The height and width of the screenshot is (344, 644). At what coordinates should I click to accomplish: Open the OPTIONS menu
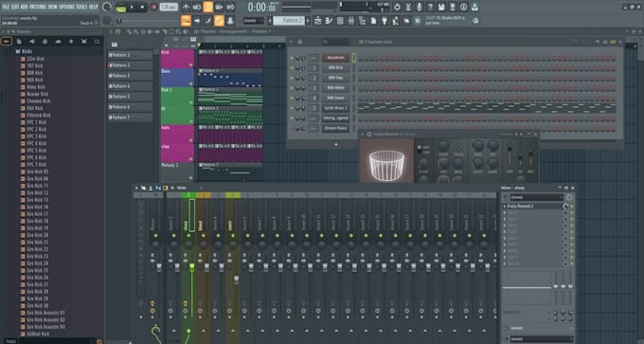66,7
